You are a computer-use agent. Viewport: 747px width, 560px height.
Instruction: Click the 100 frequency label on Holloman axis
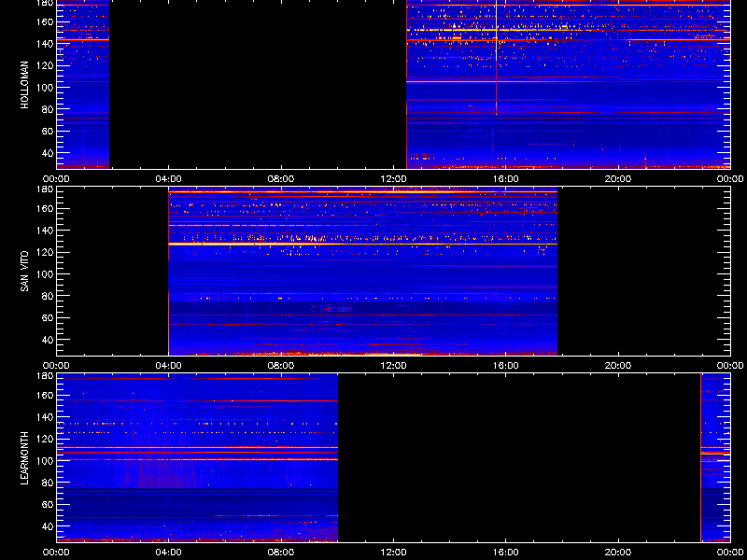click(44, 88)
